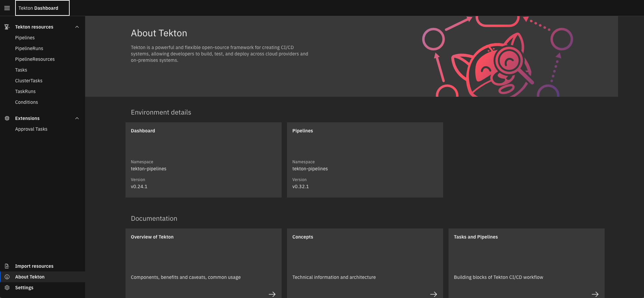Click the hamburger menu icon
The height and width of the screenshot is (298, 644).
click(x=7, y=8)
